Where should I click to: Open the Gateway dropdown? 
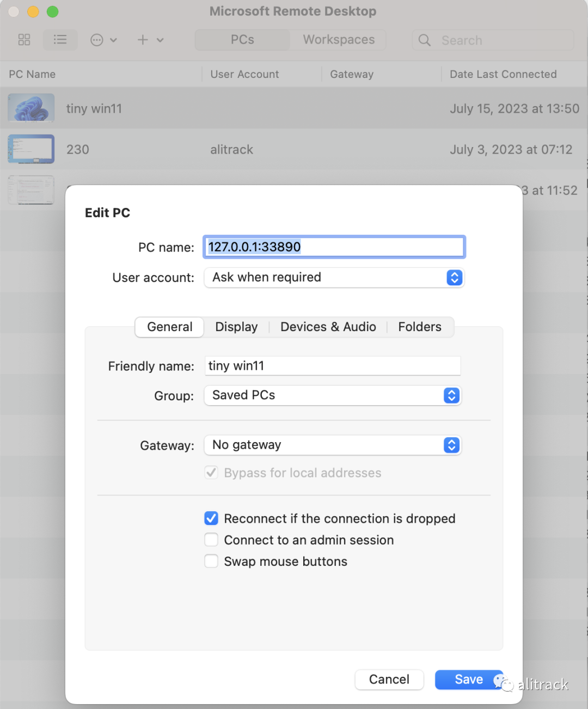click(x=333, y=445)
